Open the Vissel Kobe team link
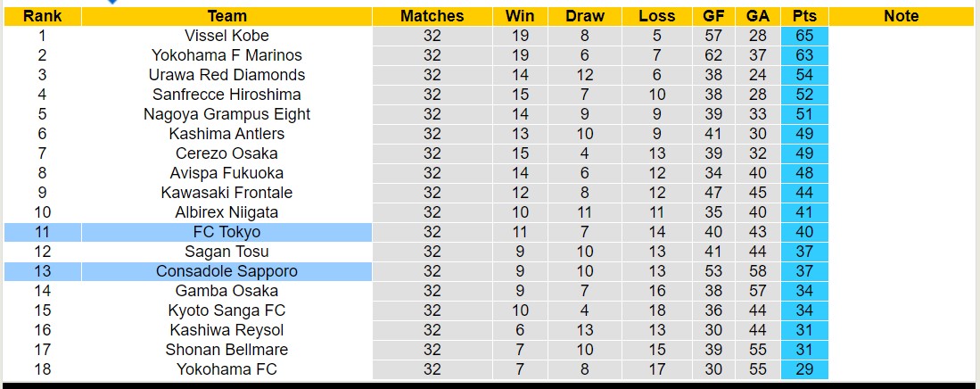The image size is (980, 389). (226, 36)
